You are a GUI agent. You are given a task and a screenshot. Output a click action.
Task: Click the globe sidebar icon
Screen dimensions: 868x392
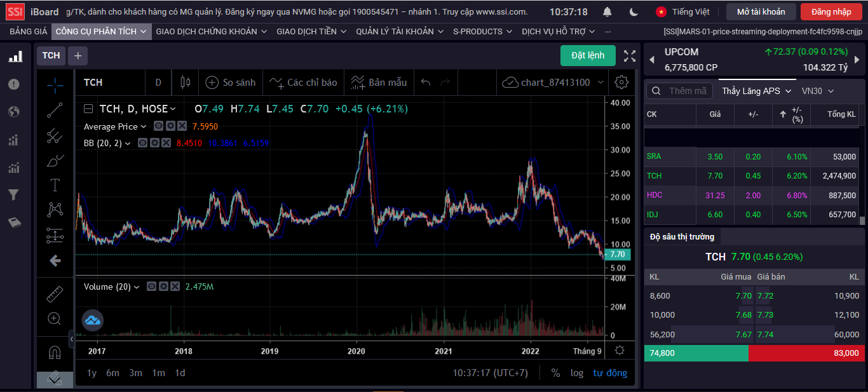[14, 112]
